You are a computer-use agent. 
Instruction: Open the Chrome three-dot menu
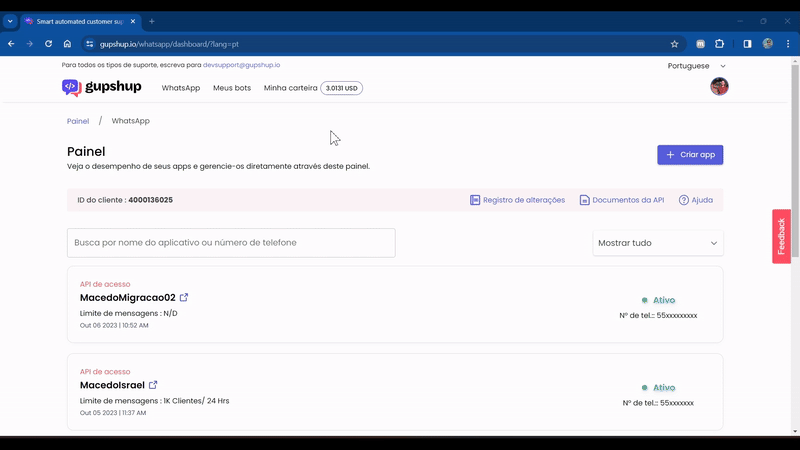788,44
